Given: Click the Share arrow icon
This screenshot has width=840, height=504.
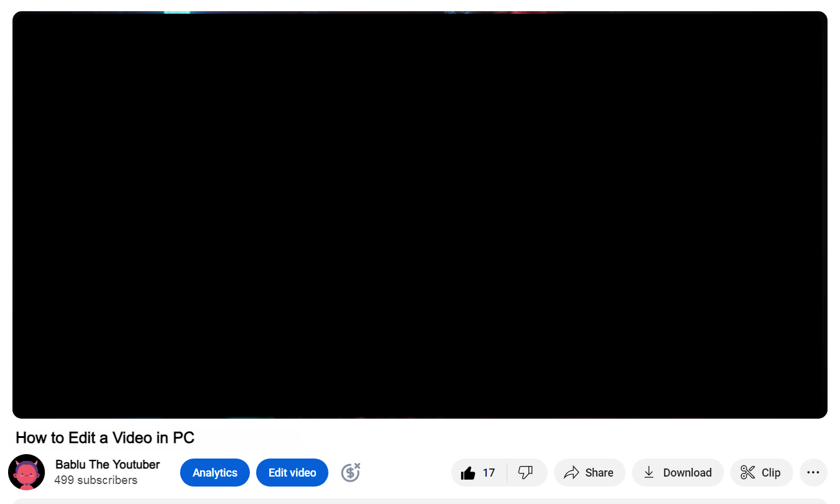Looking at the screenshot, I should tap(571, 473).
